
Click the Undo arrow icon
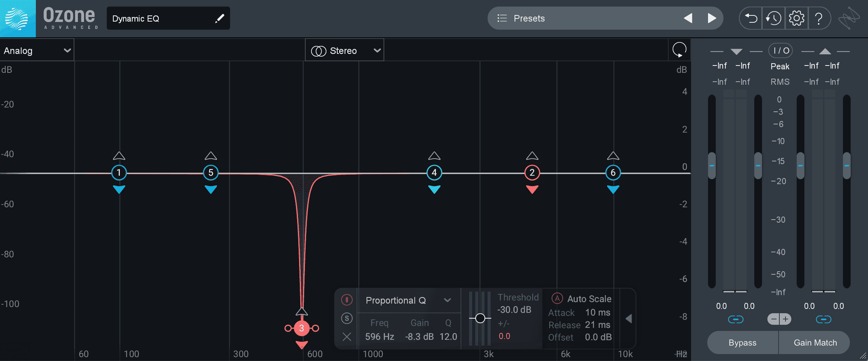click(x=751, y=18)
